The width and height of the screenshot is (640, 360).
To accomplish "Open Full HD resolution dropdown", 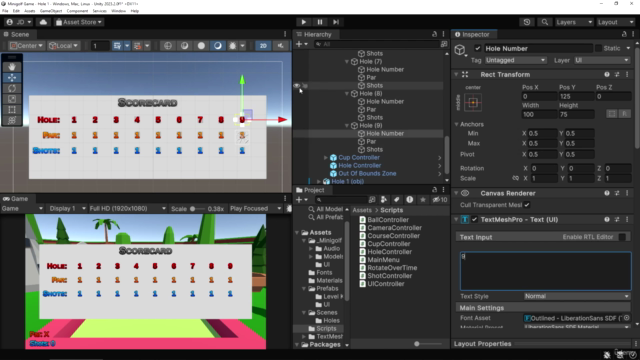I will coord(128,209).
